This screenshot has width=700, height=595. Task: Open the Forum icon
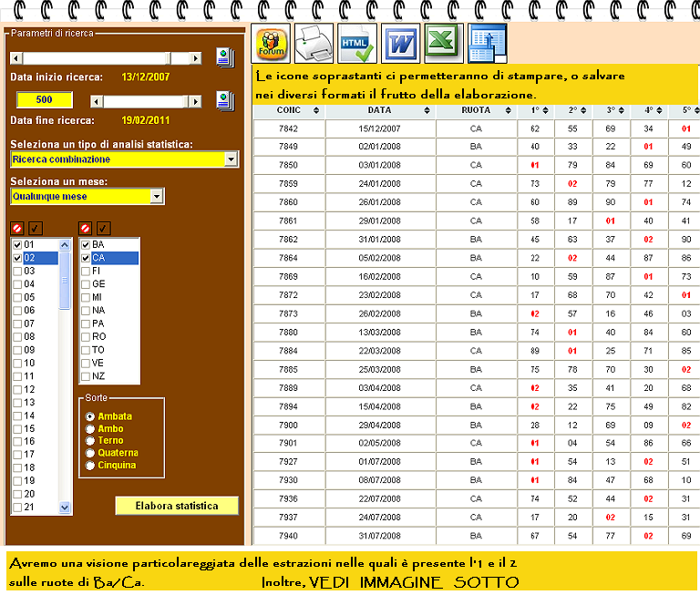pyautogui.click(x=270, y=42)
